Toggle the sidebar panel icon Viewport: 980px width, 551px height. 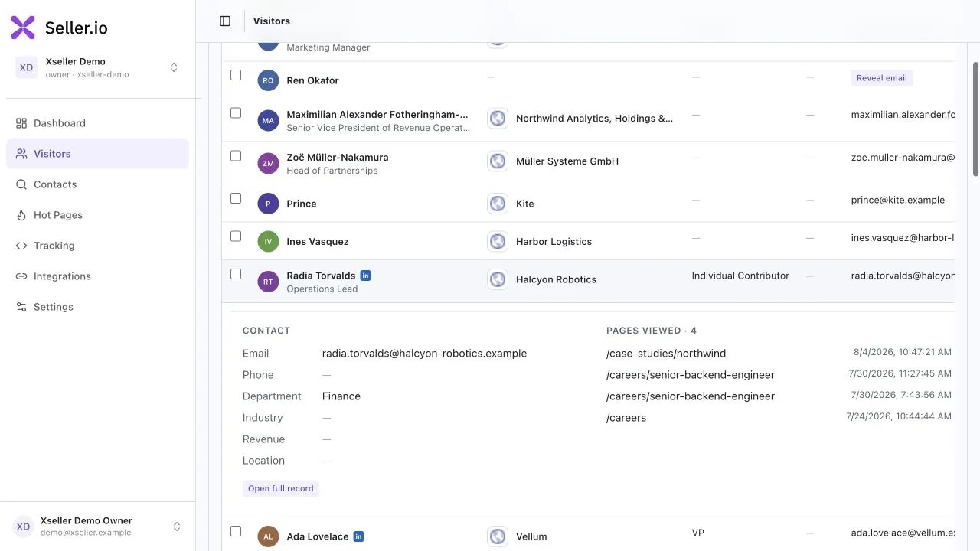pos(225,21)
